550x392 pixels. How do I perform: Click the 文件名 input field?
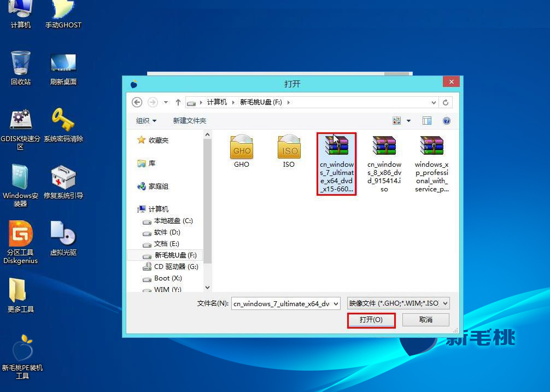tap(282, 303)
